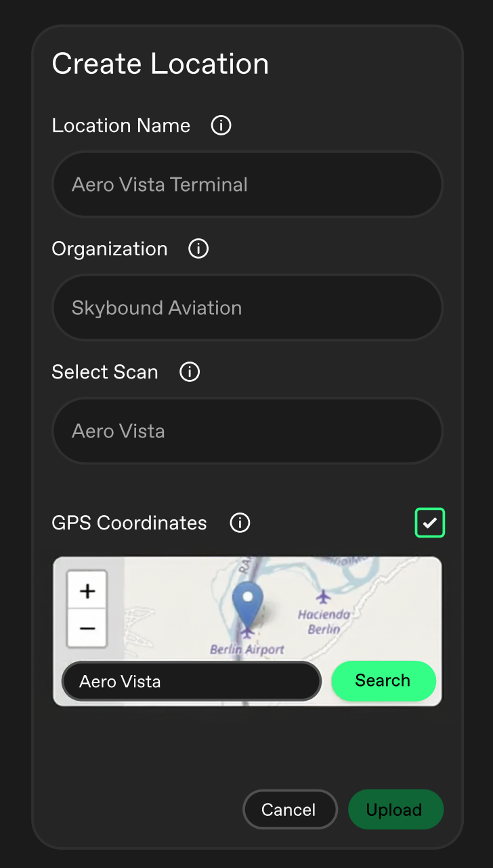Zoom out on the map
This screenshot has width=493, height=868.
(x=87, y=628)
